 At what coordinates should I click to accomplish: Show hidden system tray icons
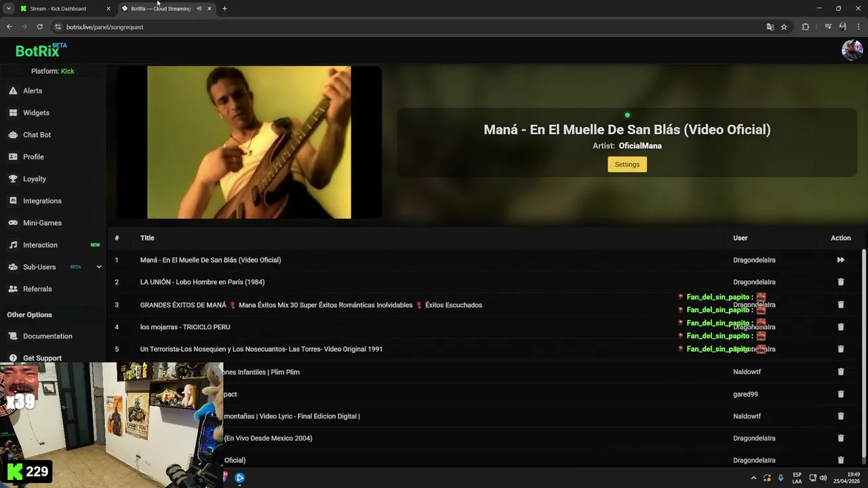tap(753, 478)
